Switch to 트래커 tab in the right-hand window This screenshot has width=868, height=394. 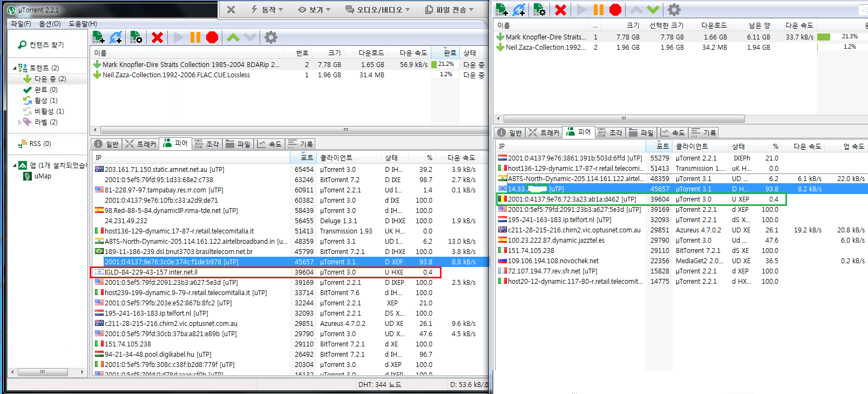tap(544, 132)
